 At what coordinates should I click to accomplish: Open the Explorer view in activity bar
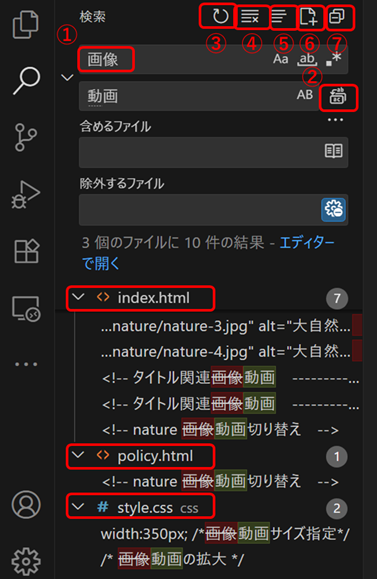pyautogui.click(x=25, y=25)
